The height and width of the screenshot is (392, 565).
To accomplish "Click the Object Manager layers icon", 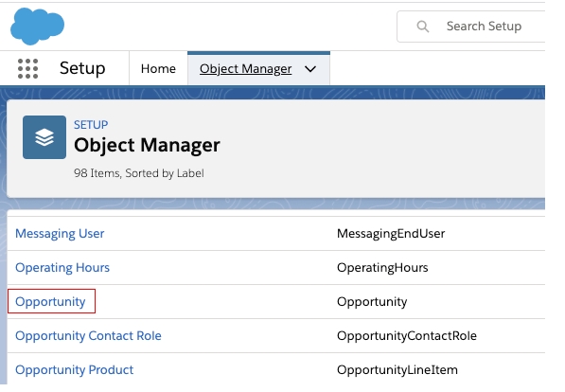I will tap(44, 137).
